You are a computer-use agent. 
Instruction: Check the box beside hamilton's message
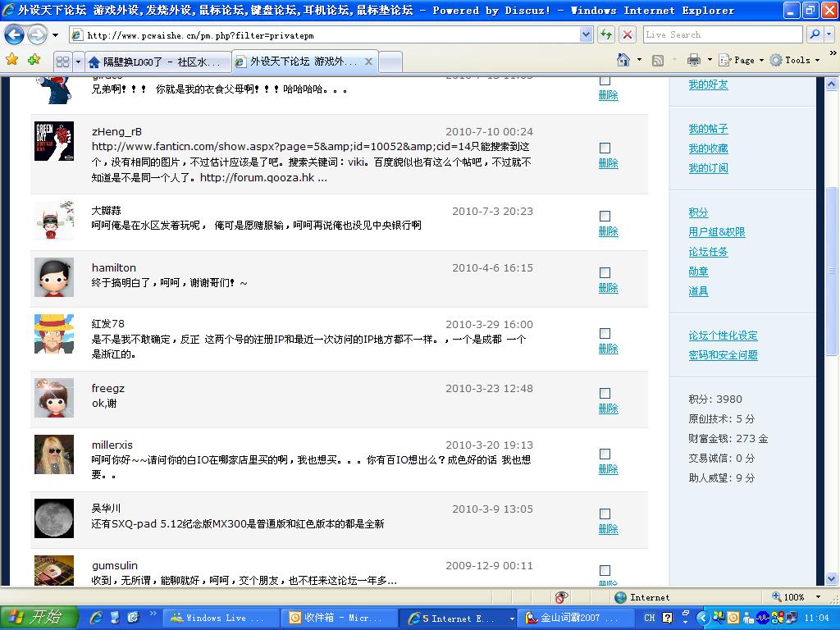pos(605,272)
